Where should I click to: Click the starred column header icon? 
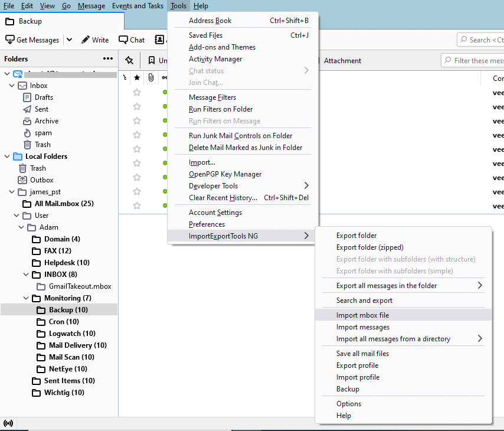[x=136, y=77]
